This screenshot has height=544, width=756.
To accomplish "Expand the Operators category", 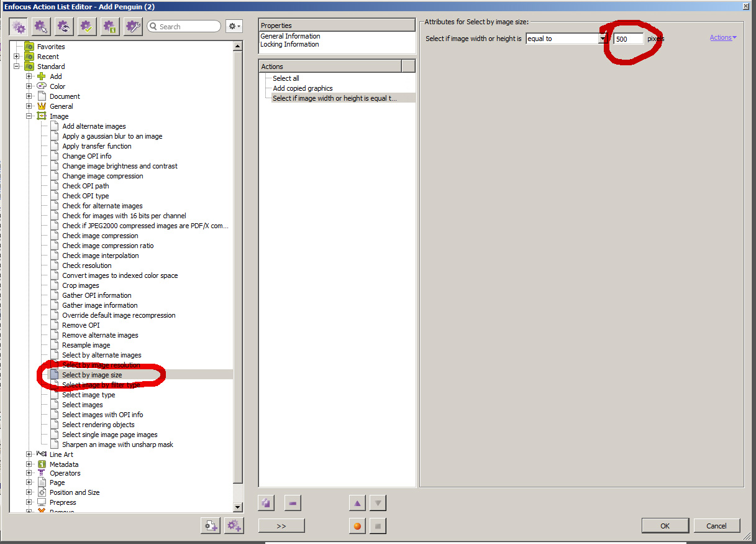I will [29, 473].
